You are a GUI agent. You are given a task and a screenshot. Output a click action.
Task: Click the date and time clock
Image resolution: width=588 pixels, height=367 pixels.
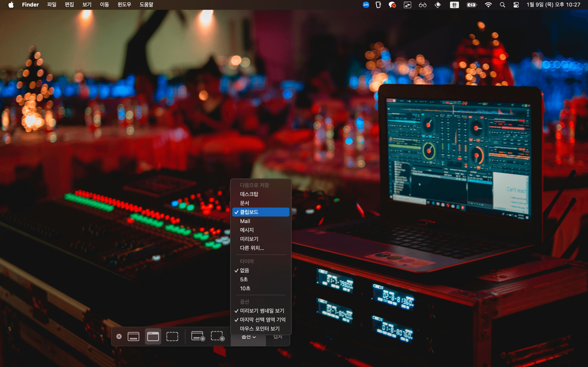click(553, 5)
